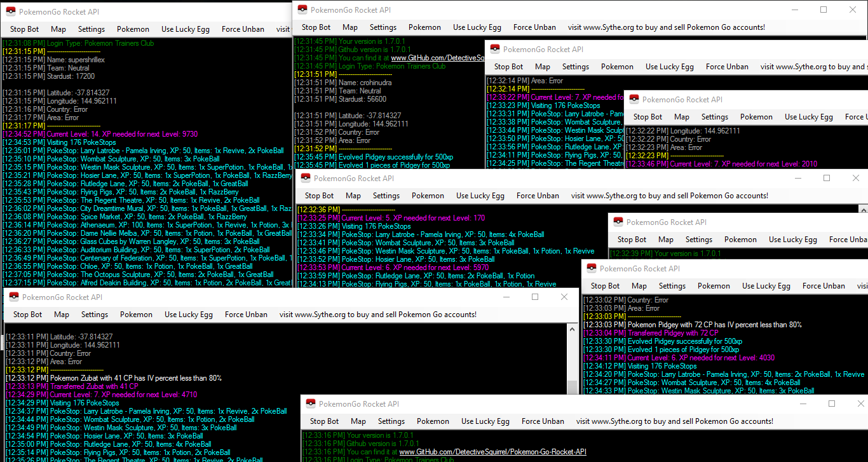Image resolution: width=868 pixels, height=462 pixels.
Task: Stop Bot in Pidgey 72 CP window
Action: pyautogui.click(x=606, y=286)
